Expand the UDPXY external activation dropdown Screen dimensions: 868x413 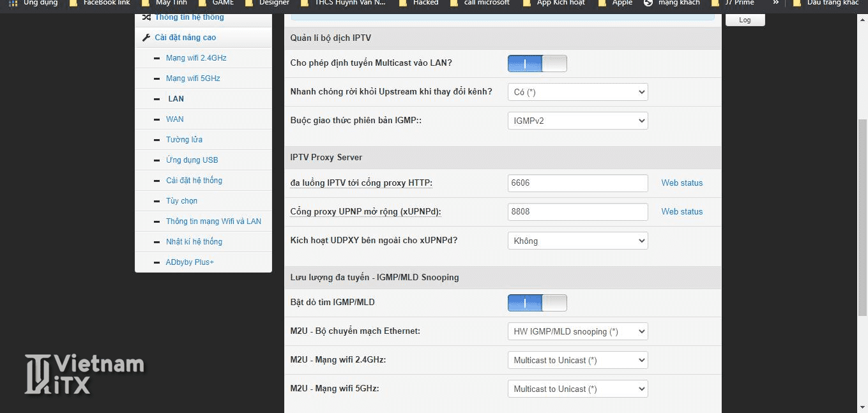pyautogui.click(x=577, y=241)
